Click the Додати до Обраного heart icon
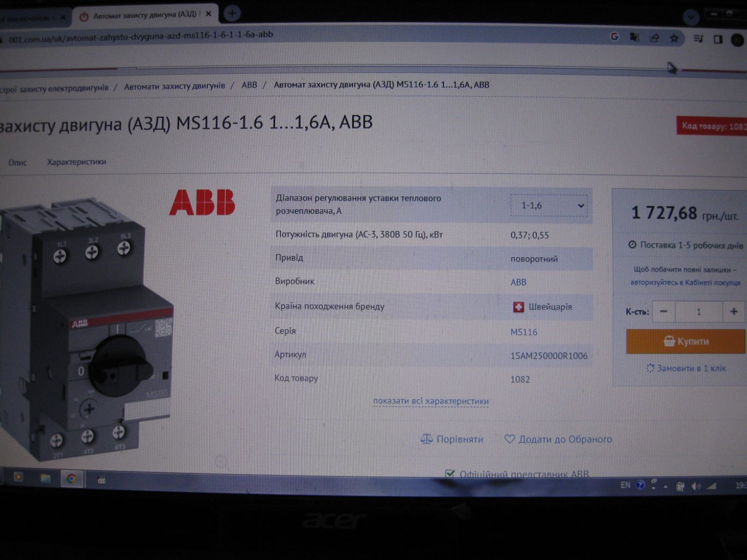The width and height of the screenshot is (747, 560). 510,439
